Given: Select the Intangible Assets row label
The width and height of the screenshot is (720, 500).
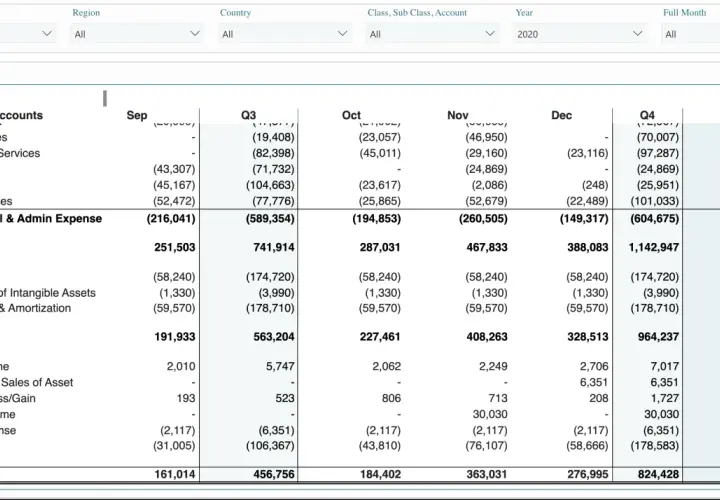Looking at the screenshot, I should point(48,293).
